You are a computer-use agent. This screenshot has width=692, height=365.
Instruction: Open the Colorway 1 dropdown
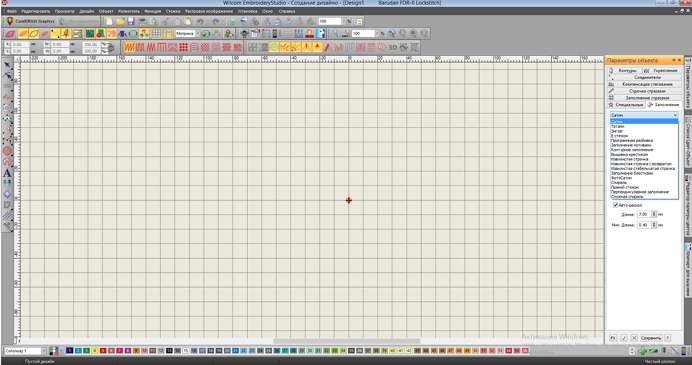coord(25,351)
